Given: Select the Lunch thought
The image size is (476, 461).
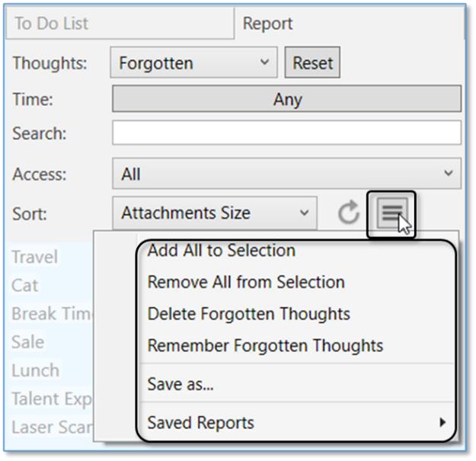Looking at the screenshot, I should 35,370.
